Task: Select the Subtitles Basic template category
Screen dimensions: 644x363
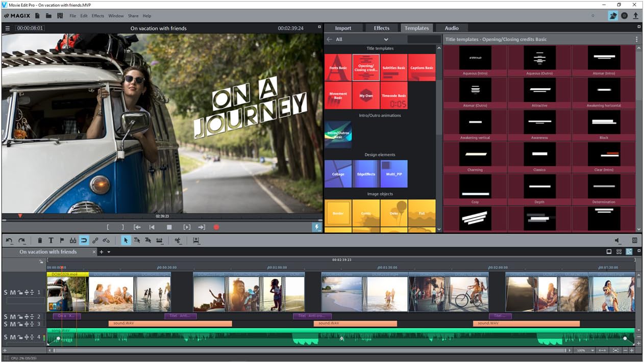Action: 393,67
